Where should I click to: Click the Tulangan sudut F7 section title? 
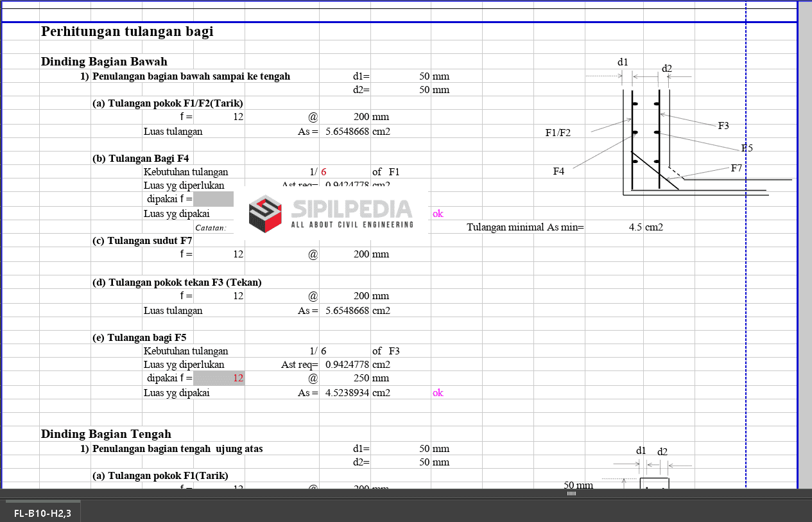[x=143, y=241]
